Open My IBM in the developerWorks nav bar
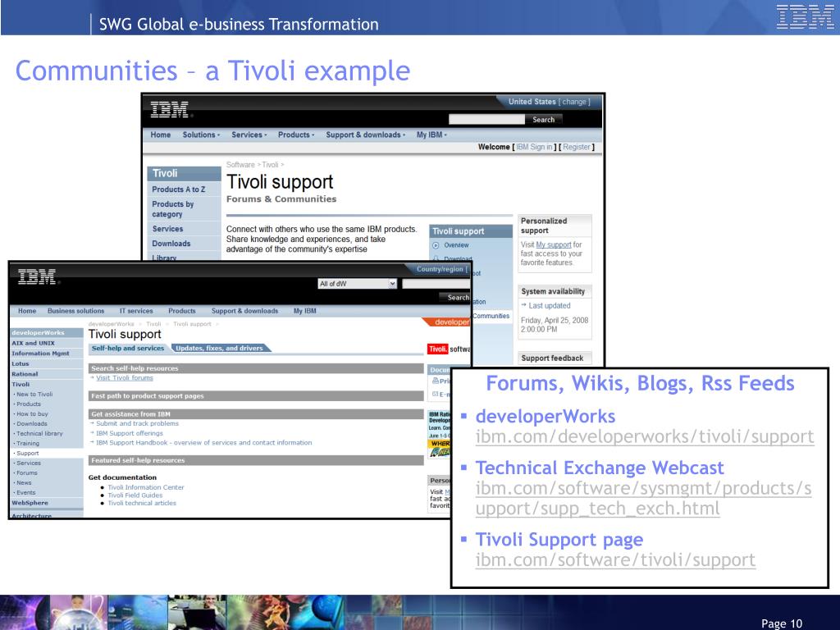The width and height of the screenshot is (840, 630). pyautogui.click(x=305, y=311)
